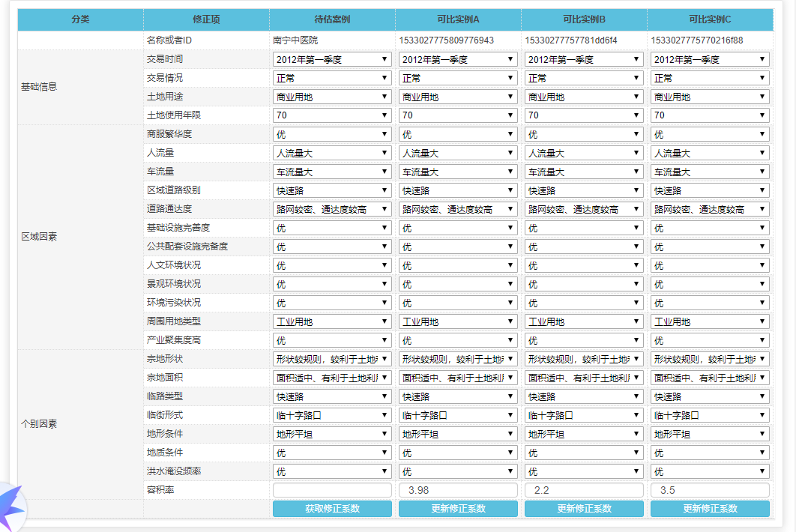Open the floating bird assistant icon
Screen dimensions: 796x532
coord(11,507)
